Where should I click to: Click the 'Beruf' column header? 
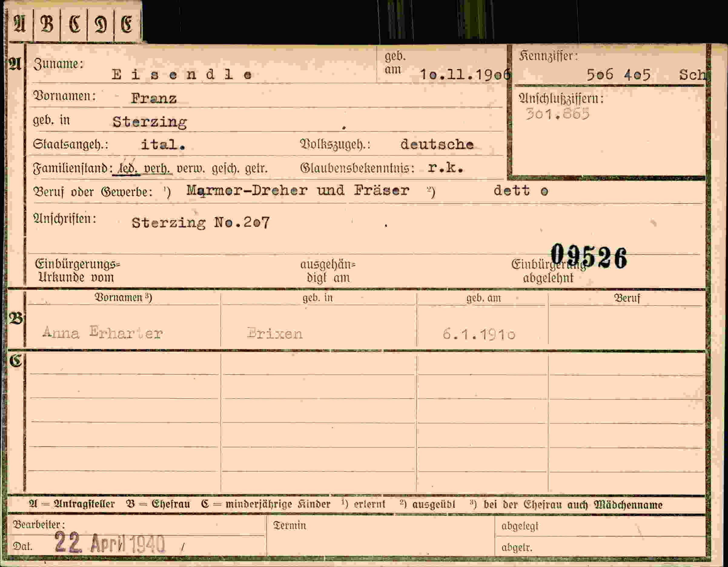(x=627, y=298)
